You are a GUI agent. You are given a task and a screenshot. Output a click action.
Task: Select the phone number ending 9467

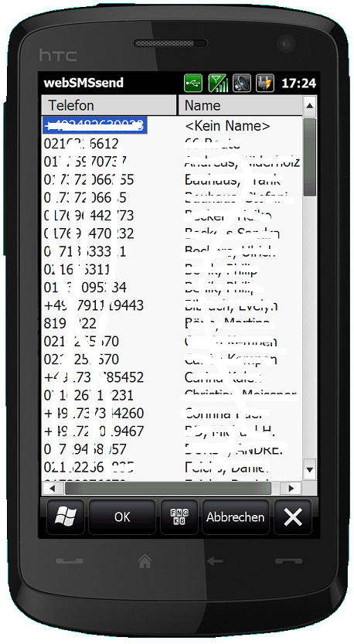pyautogui.click(x=94, y=431)
